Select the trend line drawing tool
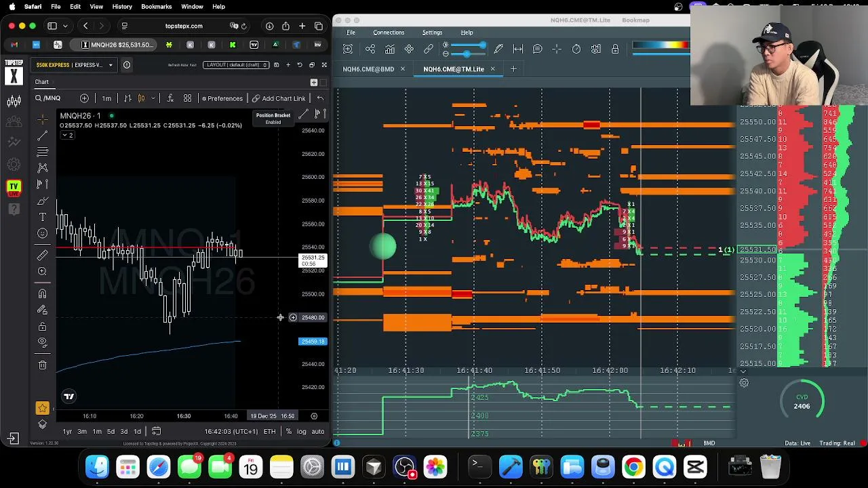The width and height of the screenshot is (868, 488). [x=42, y=135]
